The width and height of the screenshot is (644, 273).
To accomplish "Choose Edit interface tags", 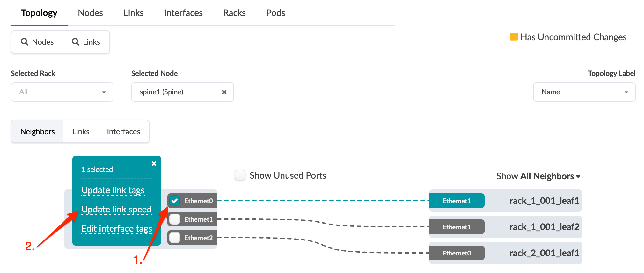I will 116,228.
